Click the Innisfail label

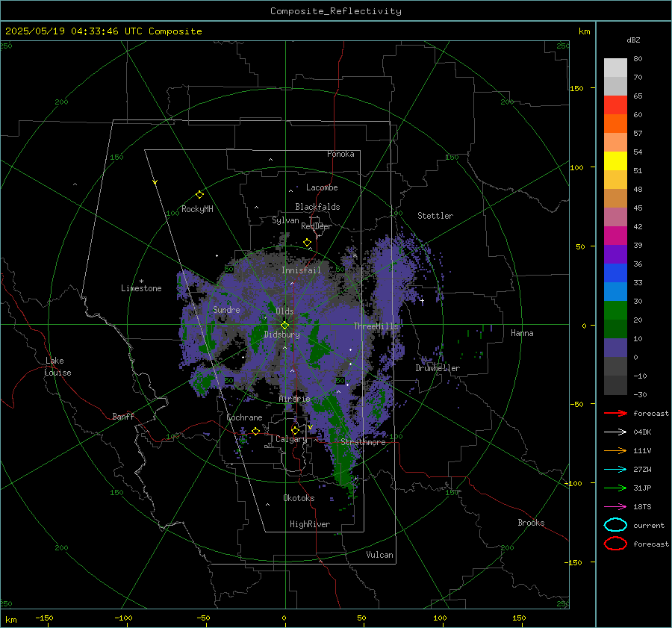tap(301, 270)
